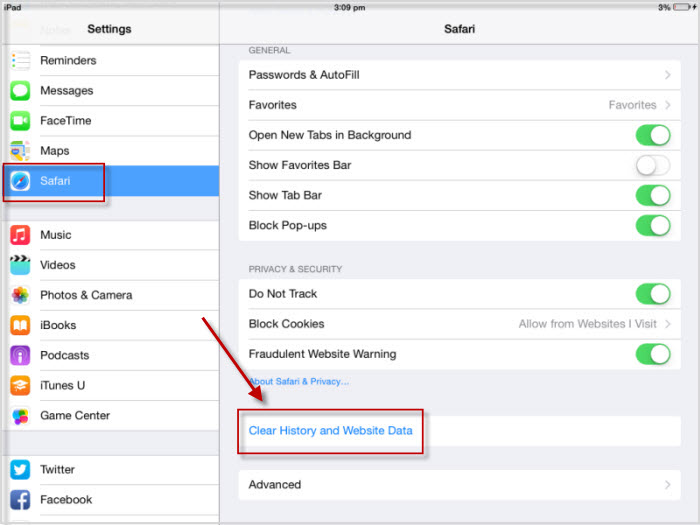The width and height of the screenshot is (700, 525).
Task: Tap the battery indicator in status bar
Action: 681,7
